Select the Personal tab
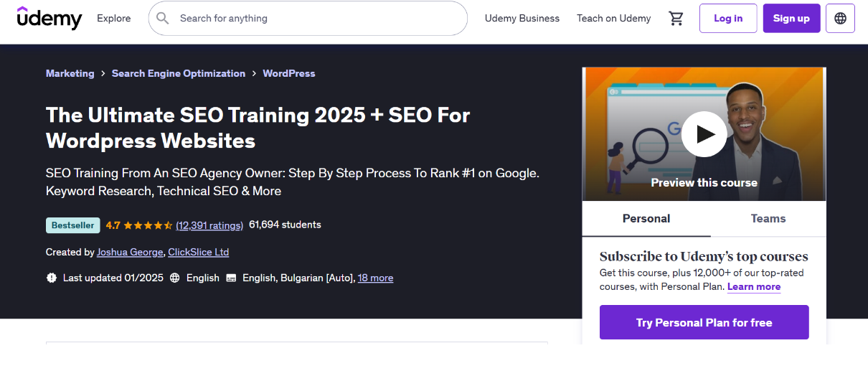This screenshot has height=371, width=868. pyautogui.click(x=646, y=219)
